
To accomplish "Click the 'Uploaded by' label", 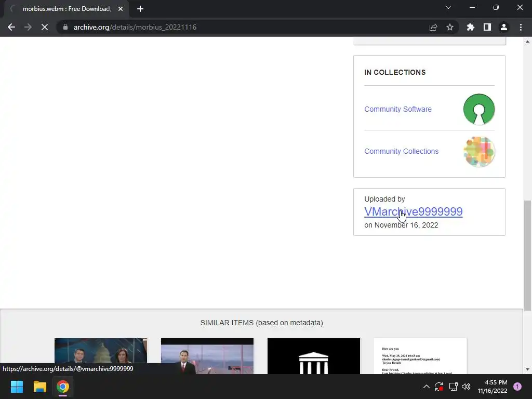I will [x=385, y=199].
